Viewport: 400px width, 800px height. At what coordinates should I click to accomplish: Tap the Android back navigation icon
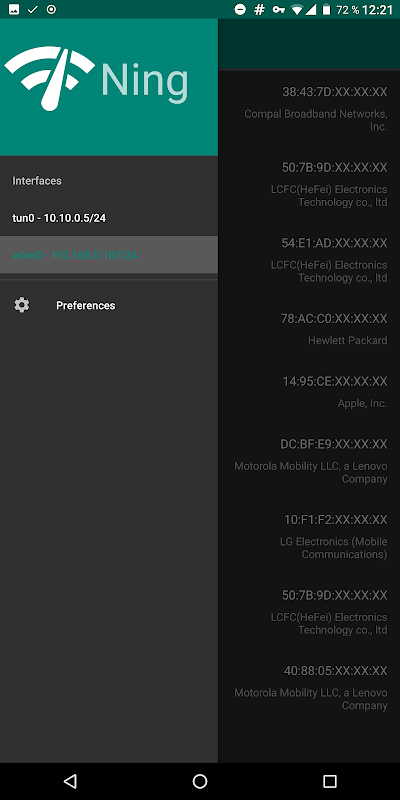70,781
